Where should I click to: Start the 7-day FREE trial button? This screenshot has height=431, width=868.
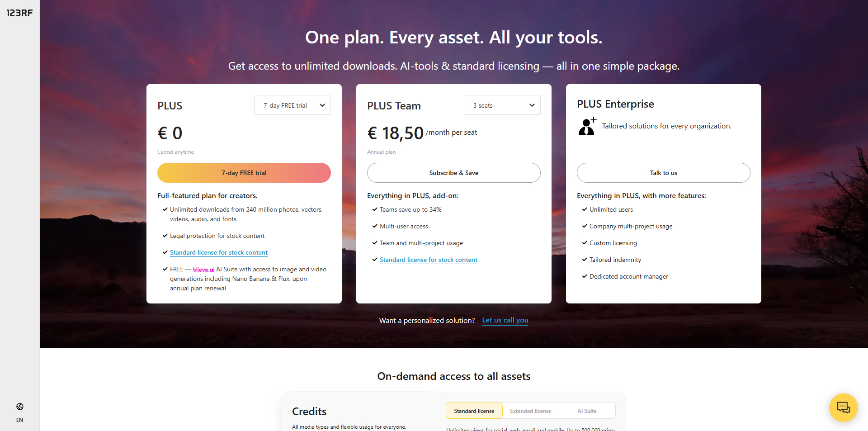[x=244, y=173]
